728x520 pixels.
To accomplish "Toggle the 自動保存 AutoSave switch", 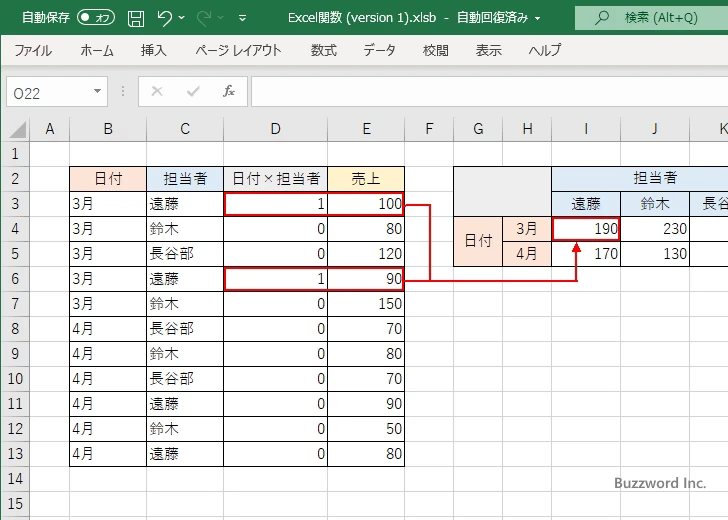I will pos(96,18).
